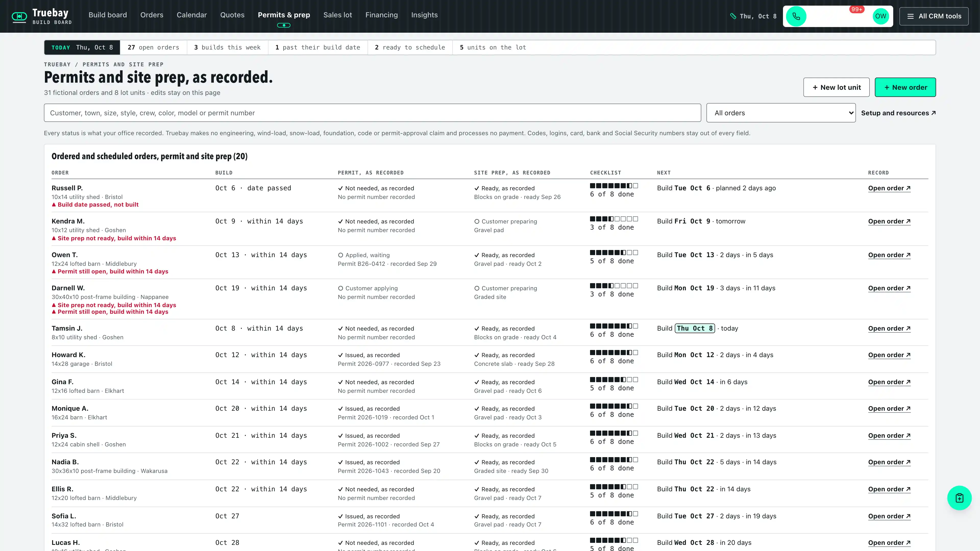Screen dimensions: 980x551
Task: Click the customer search input field
Action: (x=372, y=113)
